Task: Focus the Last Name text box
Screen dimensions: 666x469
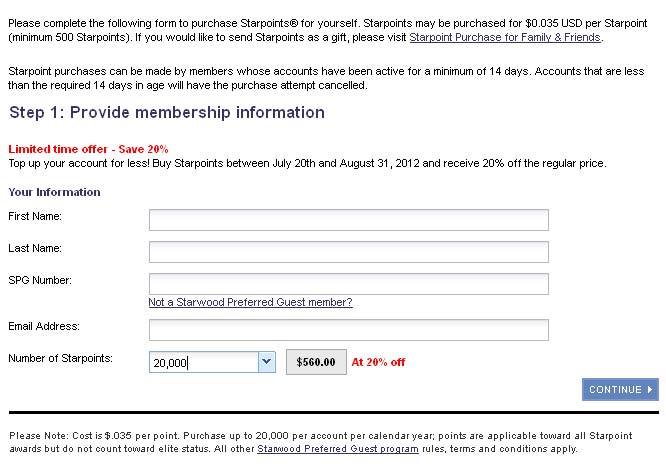Action: point(349,252)
